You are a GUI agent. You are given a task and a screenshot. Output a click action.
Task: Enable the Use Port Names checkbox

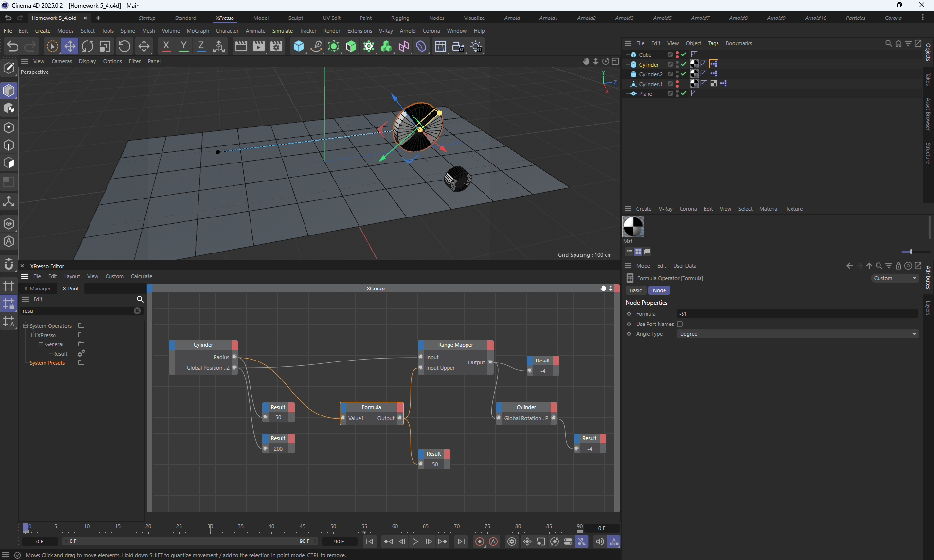pos(680,324)
